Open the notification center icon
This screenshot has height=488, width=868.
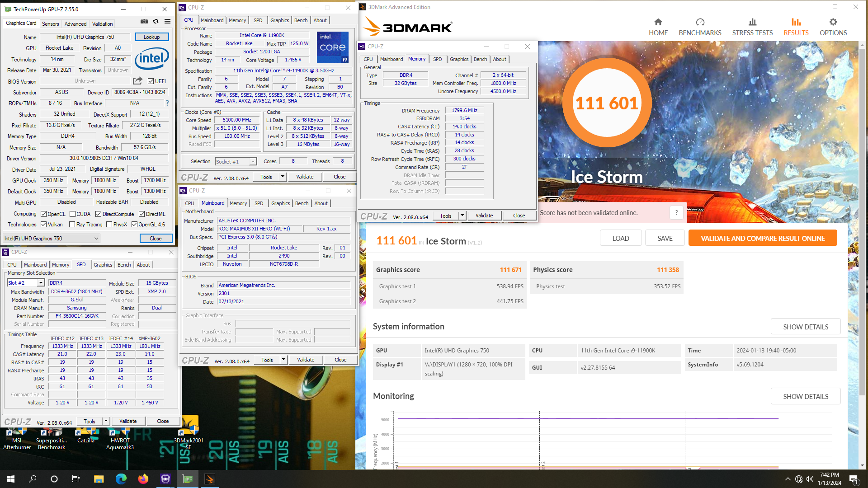[854, 479]
